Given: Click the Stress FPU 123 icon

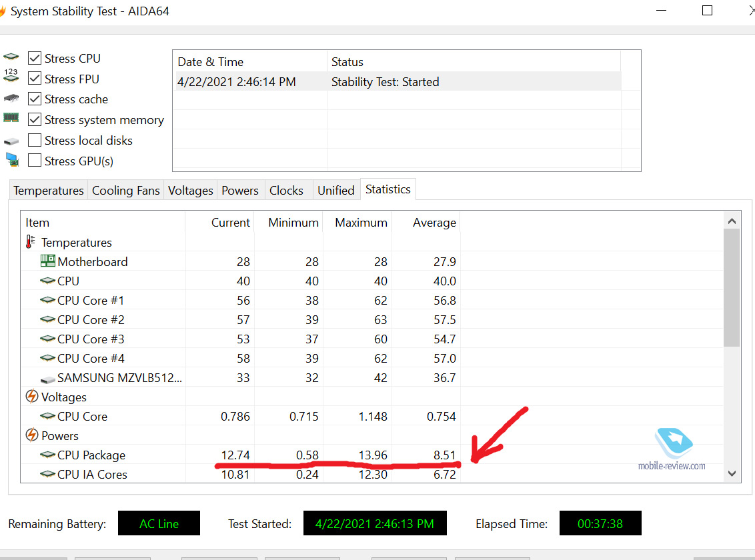Looking at the screenshot, I should (11, 75).
